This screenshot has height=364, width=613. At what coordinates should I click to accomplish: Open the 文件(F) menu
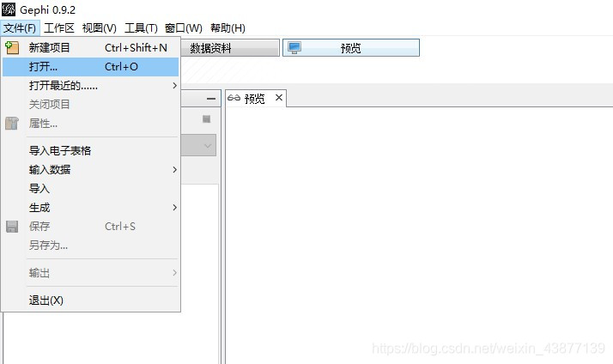coord(20,27)
